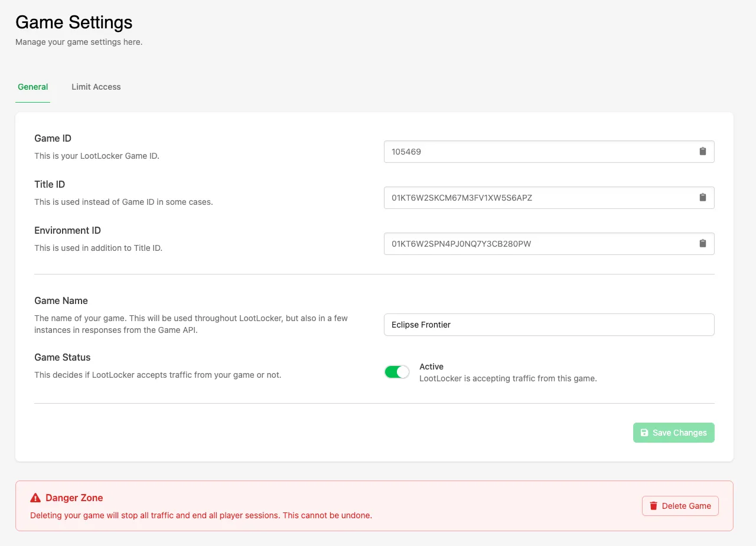Click the 'Manage your game settings here.' subtitle
Viewport: 756px width, 546px height.
point(79,42)
